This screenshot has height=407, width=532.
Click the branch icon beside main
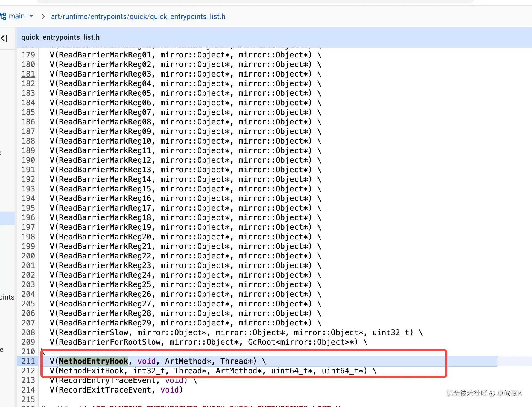pos(3,16)
